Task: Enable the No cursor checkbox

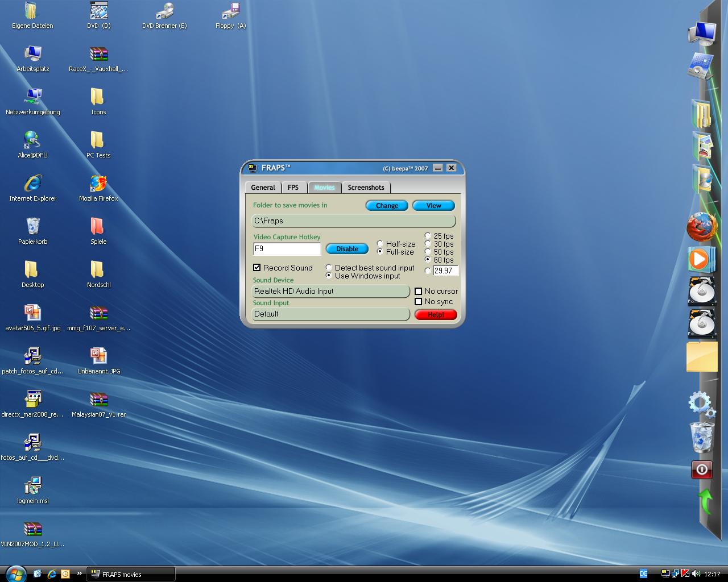Action: coord(419,292)
